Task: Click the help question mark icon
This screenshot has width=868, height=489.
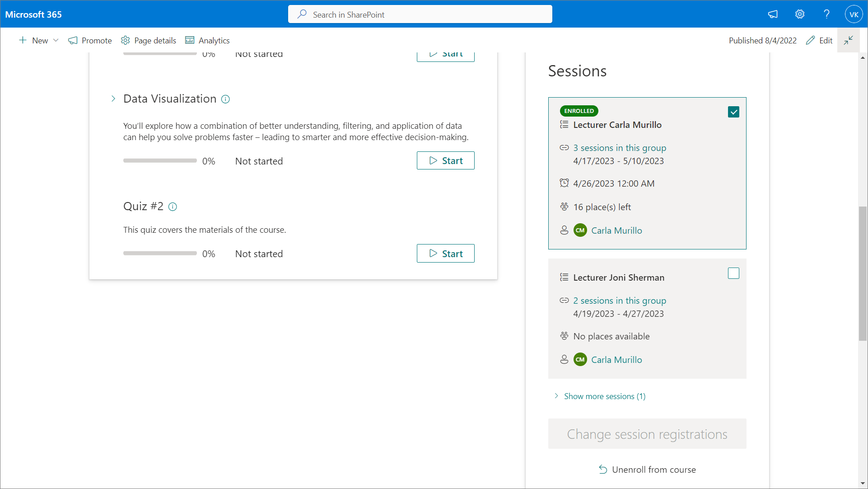Action: pos(826,14)
